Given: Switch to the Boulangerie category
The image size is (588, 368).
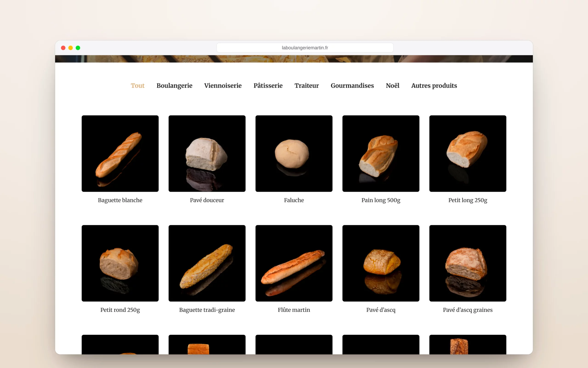Looking at the screenshot, I should 175,86.
